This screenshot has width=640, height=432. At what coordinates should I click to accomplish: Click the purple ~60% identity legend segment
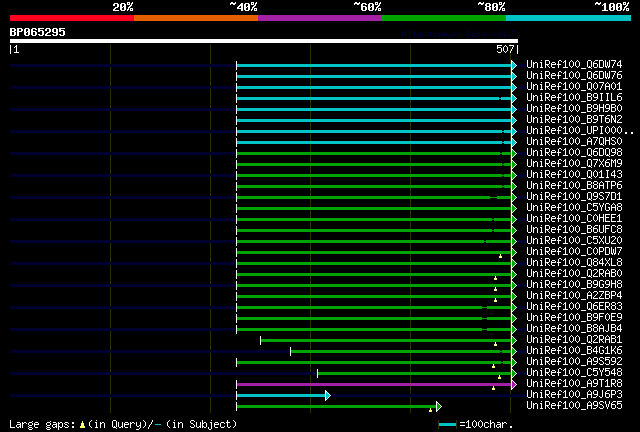(320, 18)
